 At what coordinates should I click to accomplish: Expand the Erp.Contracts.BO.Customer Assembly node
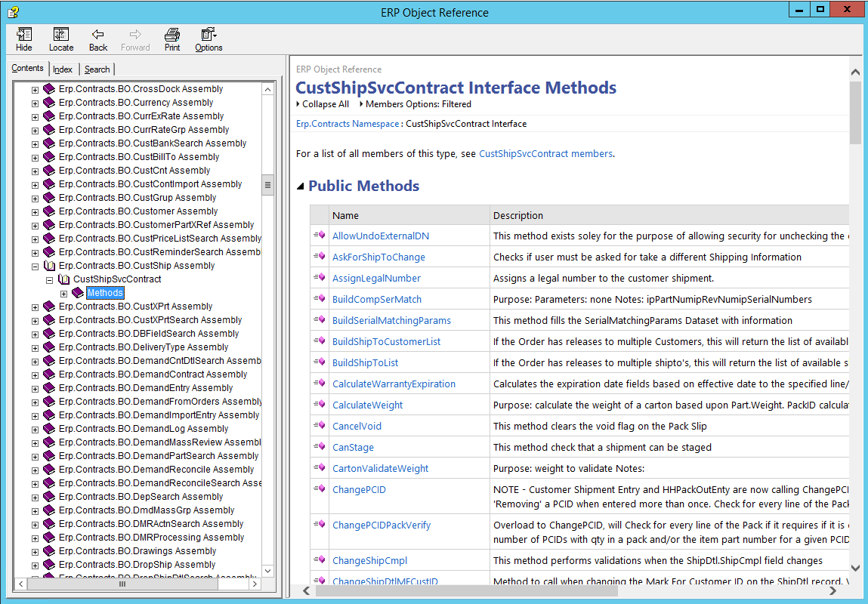pos(35,212)
